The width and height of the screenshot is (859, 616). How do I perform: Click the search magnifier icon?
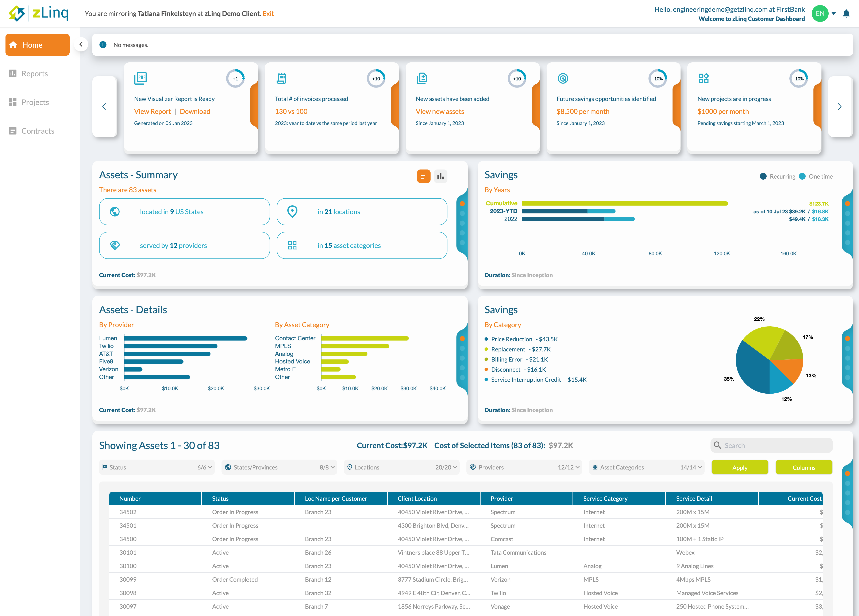click(718, 445)
